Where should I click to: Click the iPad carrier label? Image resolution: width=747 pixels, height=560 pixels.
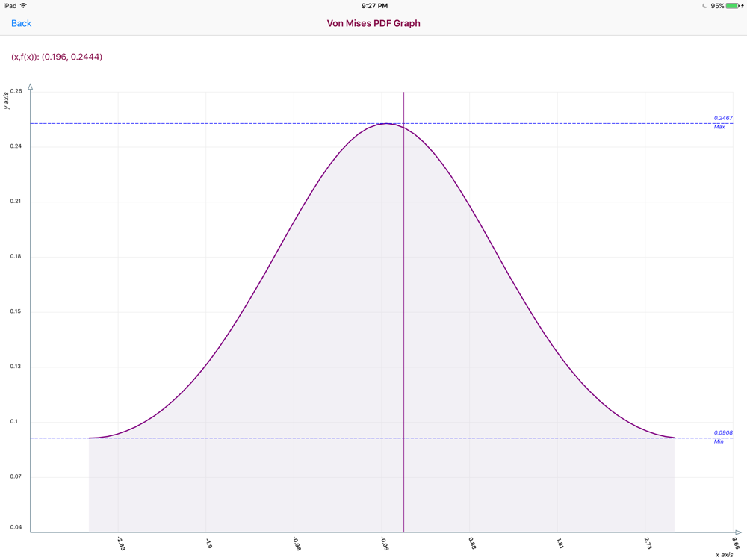[10, 6]
